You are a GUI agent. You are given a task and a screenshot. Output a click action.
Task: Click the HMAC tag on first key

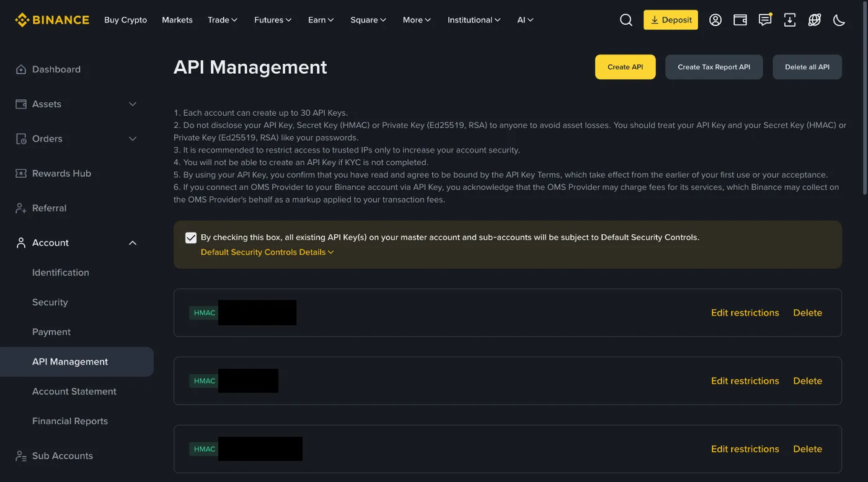[204, 313]
